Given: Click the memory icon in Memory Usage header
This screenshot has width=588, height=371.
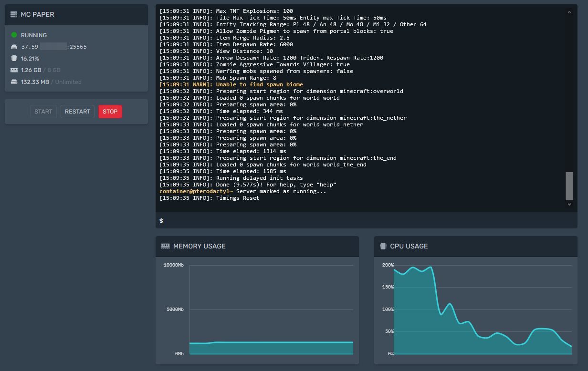Looking at the screenshot, I should tap(166, 247).
